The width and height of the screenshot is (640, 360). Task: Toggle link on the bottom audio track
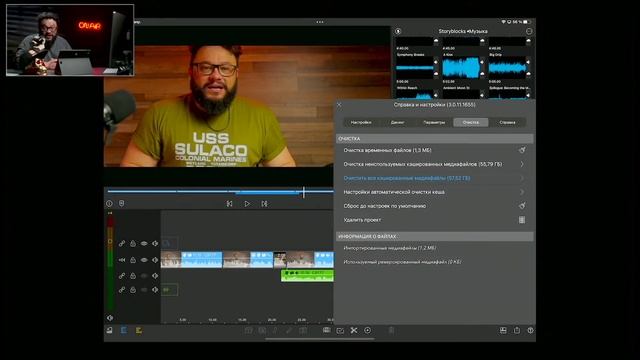pos(122,290)
